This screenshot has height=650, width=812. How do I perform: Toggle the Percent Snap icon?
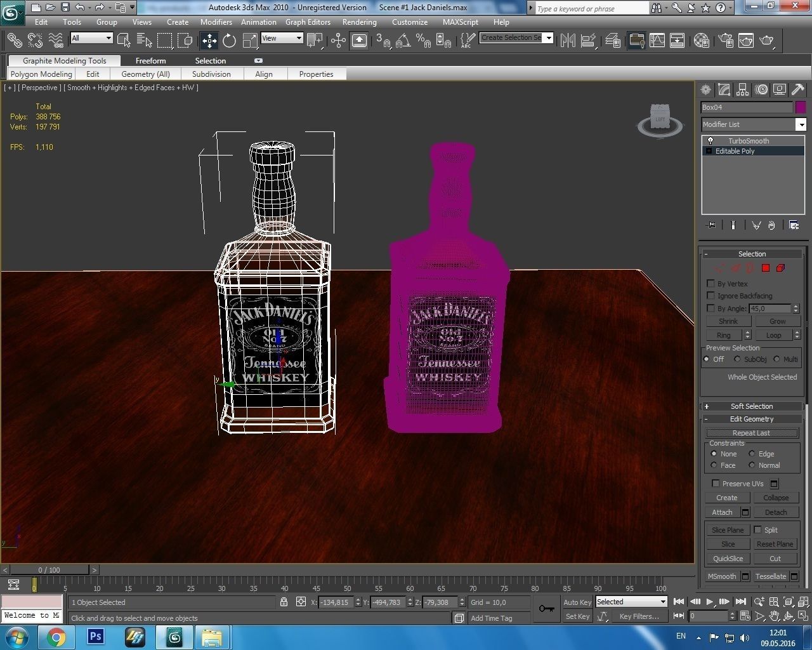(423, 41)
